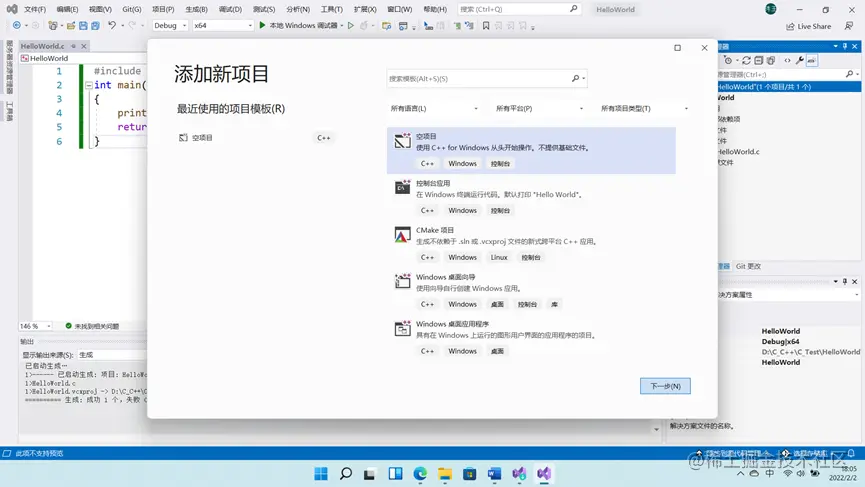
Task: Open the 文件(F) menu
Action: pos(35,9)
